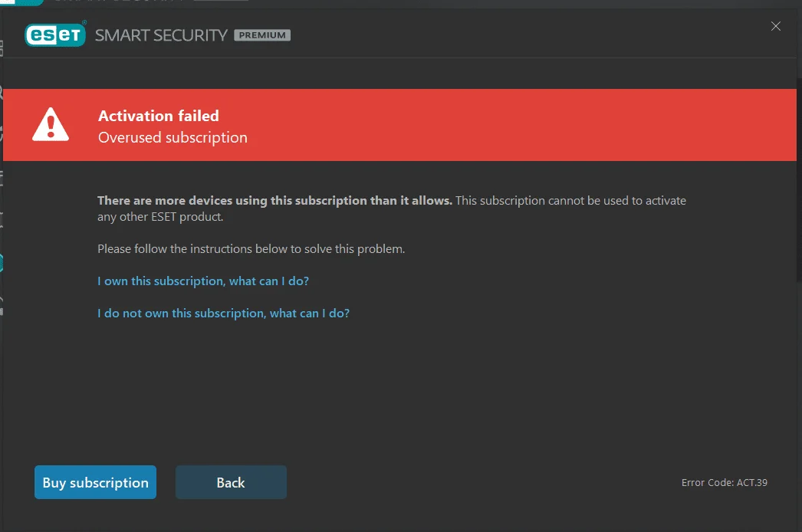Click the Buy subscription button

click(95, 482)
